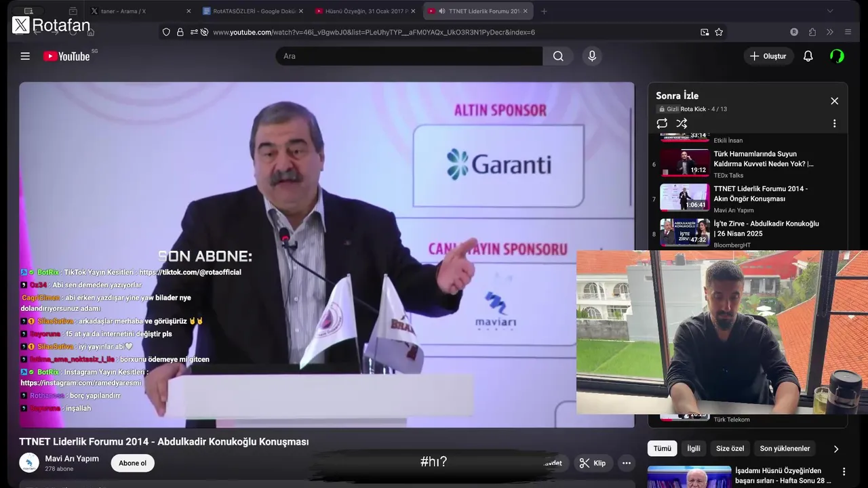
Task: Open a new browser tab
Action: tap(544, 12)
